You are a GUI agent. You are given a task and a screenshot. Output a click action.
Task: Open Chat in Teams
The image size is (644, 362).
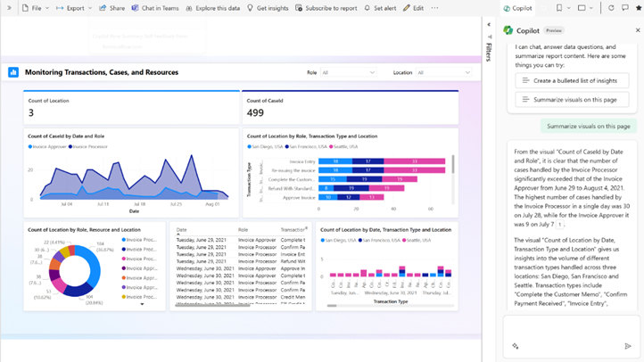click(x=154, y=8)
